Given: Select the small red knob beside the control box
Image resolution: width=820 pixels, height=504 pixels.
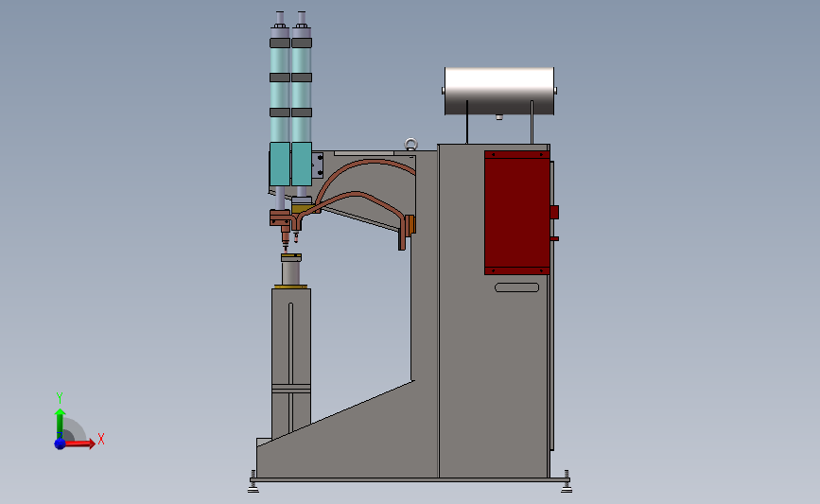Looking at the screenshot, I should (554, 212).
